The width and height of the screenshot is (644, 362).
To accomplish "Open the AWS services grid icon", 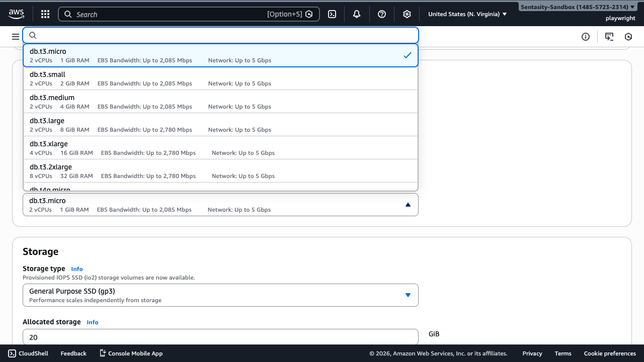I will pos(45,14).
